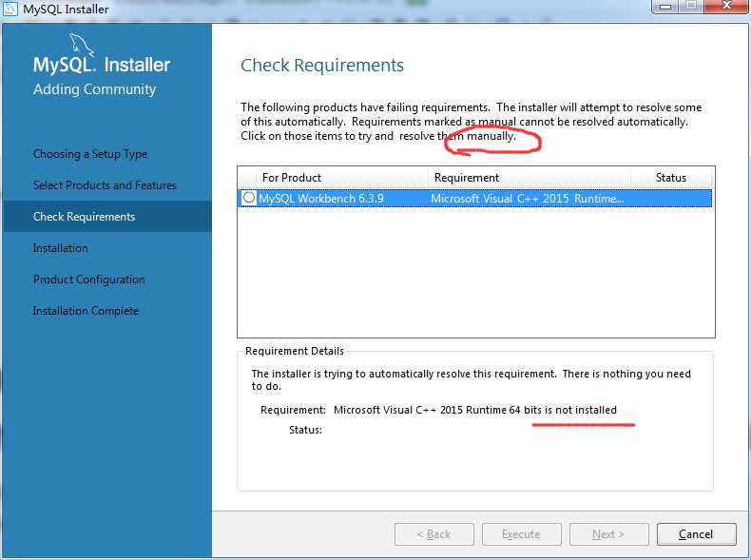Image resolution: width=751 pixels, height=560 pixels.
Task: Click the Next button
Action: click(608, 534)
